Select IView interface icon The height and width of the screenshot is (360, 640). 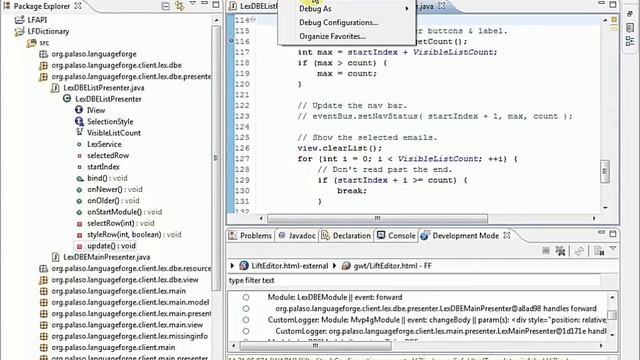[x=79, y=110]
